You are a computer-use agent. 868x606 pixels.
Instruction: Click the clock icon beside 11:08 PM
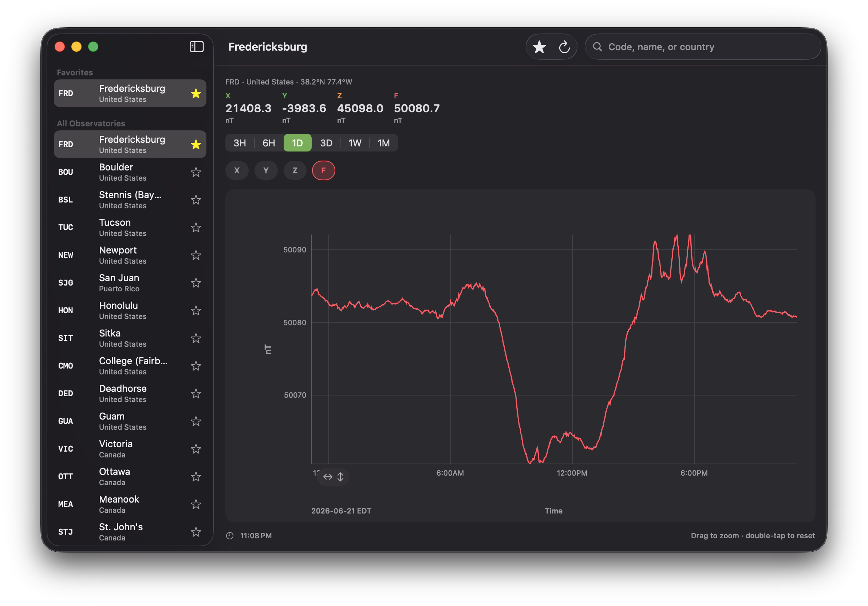pyautogui.click(x=230, y=536)
